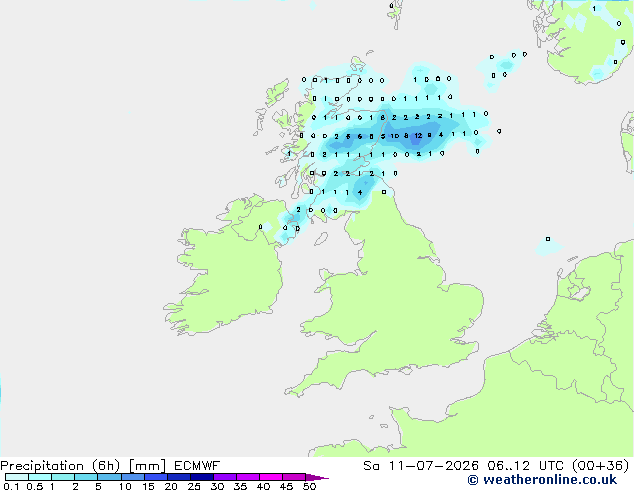
Task: Click the "12" precipitation value on the map
Action: tap(418, 136)
